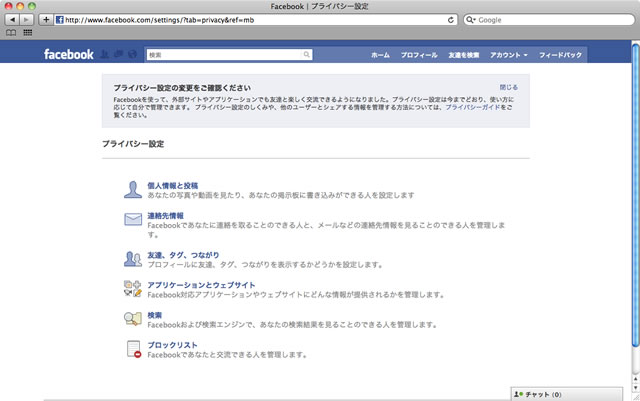Click the magnifier in Facebook search box
Screen dimensions: 640x401
tap(307, 55)
